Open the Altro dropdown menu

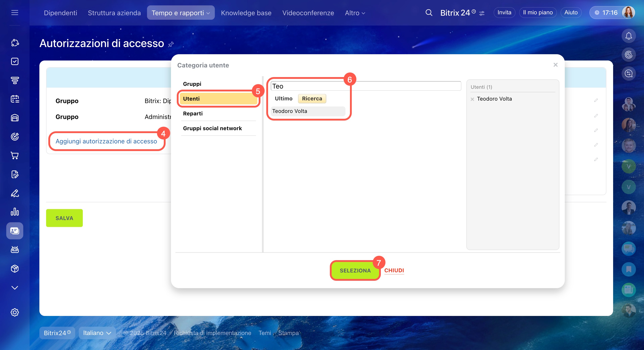355,13
